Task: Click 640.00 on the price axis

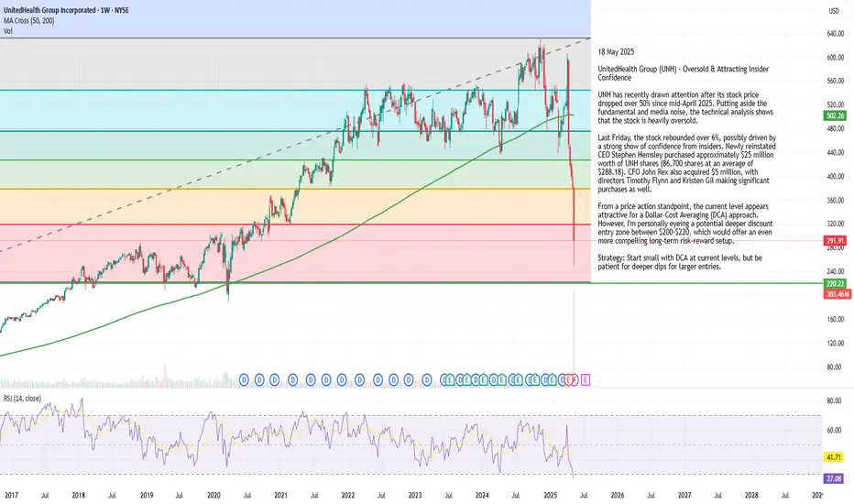Action: [835, 34]
